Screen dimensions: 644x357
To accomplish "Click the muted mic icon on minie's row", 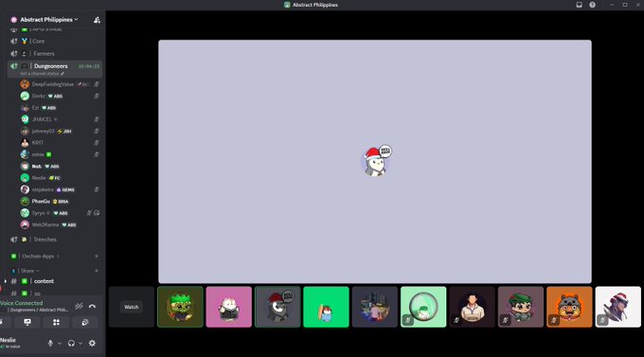I will click(96, 154).
